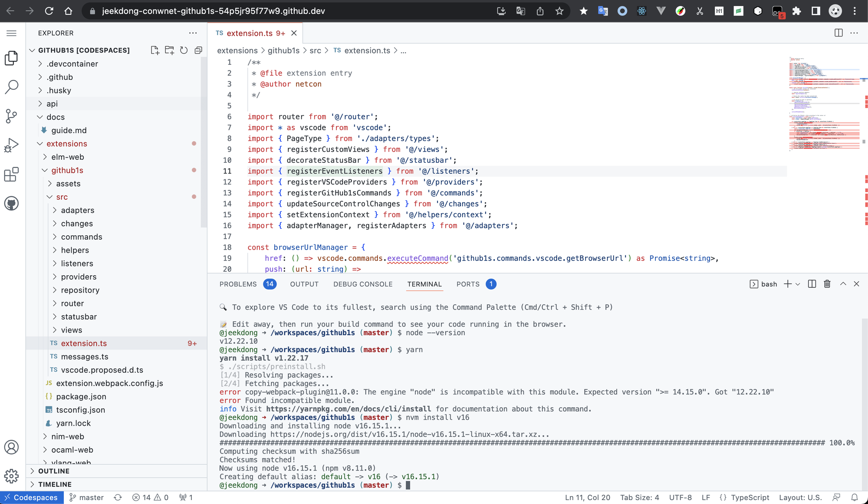Click the code minimap
Screen dimensions: 868x504
pyautogui.click(x=824, y=104)
